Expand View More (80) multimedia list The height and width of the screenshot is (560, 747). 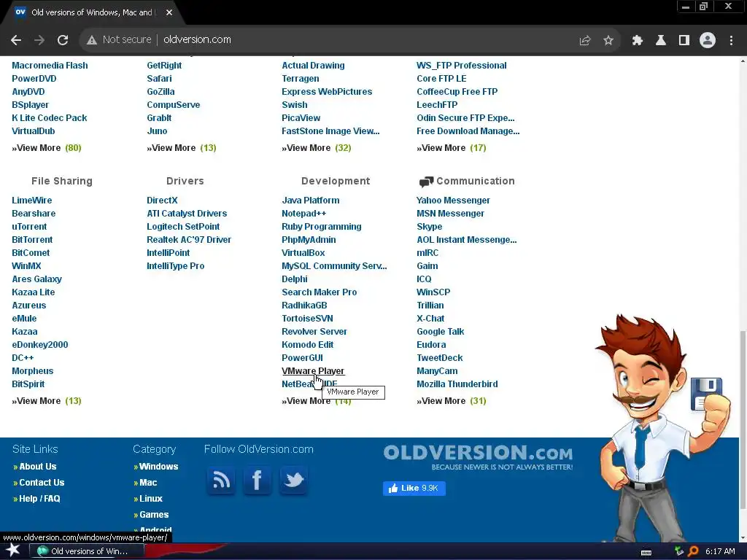(x=47, y=148)
